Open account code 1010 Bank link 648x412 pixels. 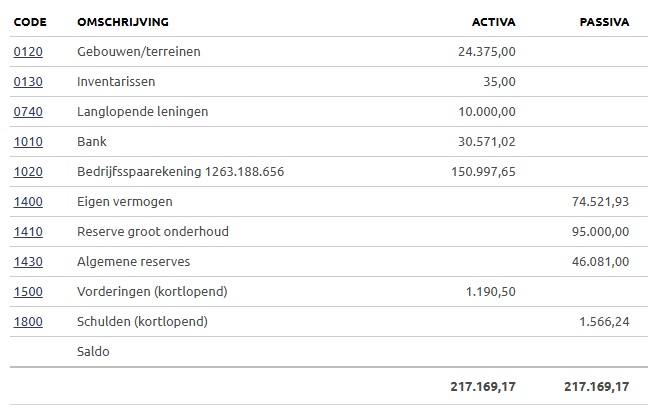[28, 142]
